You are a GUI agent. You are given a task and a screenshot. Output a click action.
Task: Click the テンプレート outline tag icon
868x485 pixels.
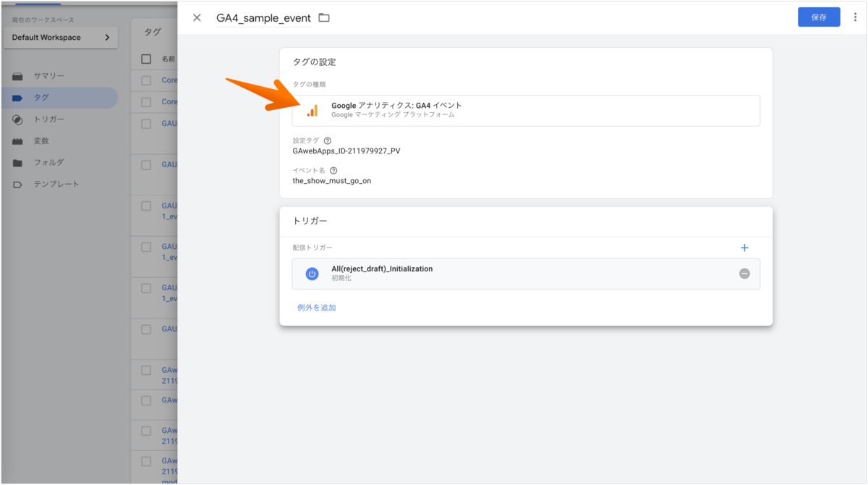(x=17, y=185)
